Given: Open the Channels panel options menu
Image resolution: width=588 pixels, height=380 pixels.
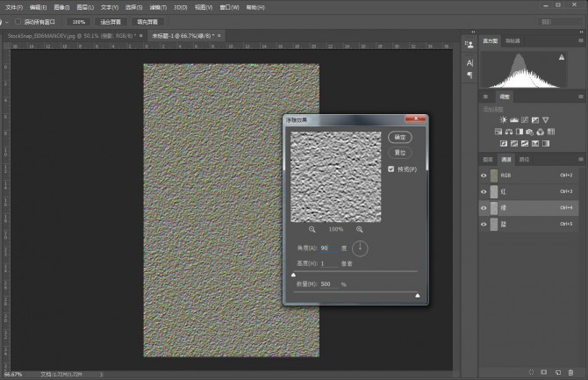Looking at the screenshot, I should point(580,160).
